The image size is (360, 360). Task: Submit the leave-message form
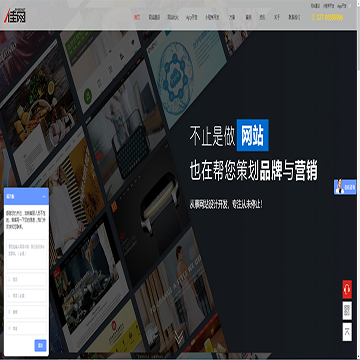(x=40, y=345)
